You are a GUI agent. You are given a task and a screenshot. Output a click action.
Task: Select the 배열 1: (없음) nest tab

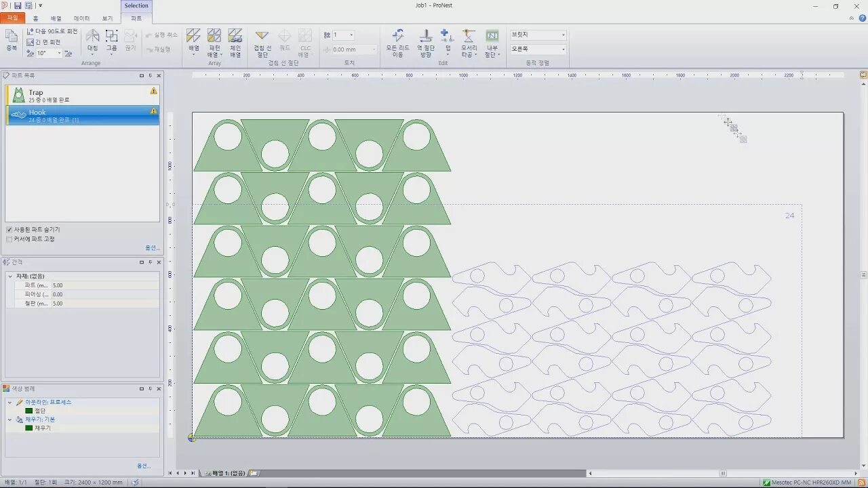coord(227,473)
